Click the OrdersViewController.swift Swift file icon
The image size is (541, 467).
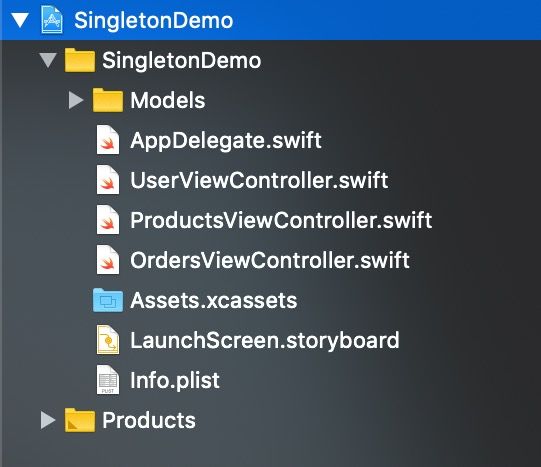click(x=108, y=260)
